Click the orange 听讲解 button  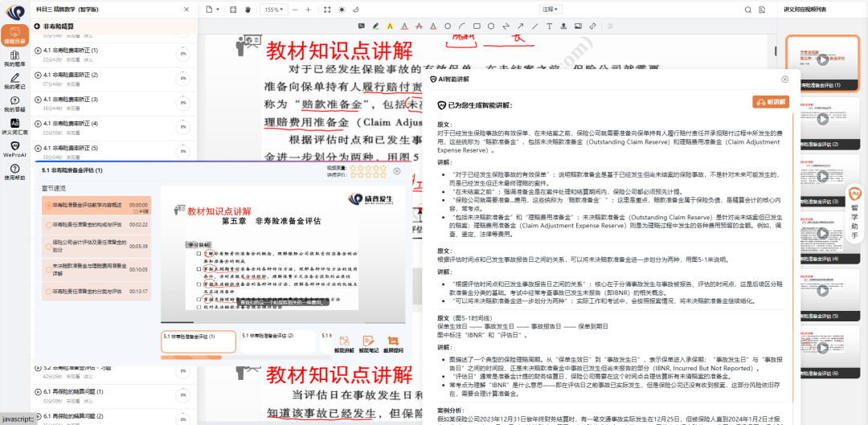click(771, 102)
